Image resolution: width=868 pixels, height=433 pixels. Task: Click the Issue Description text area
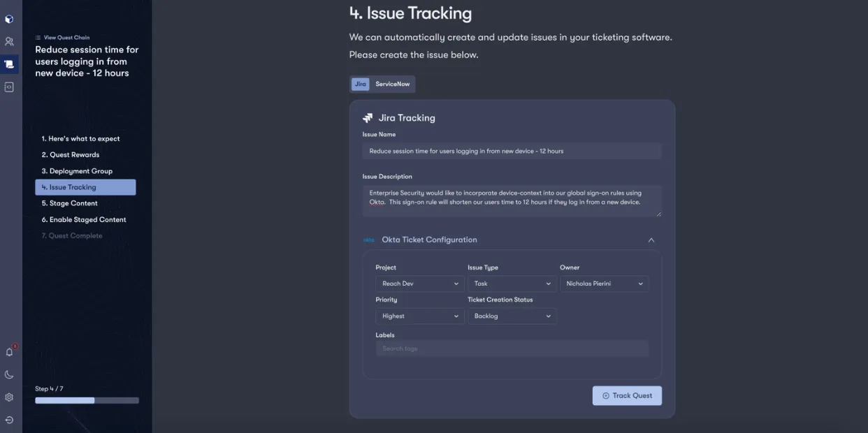(512, 200)
